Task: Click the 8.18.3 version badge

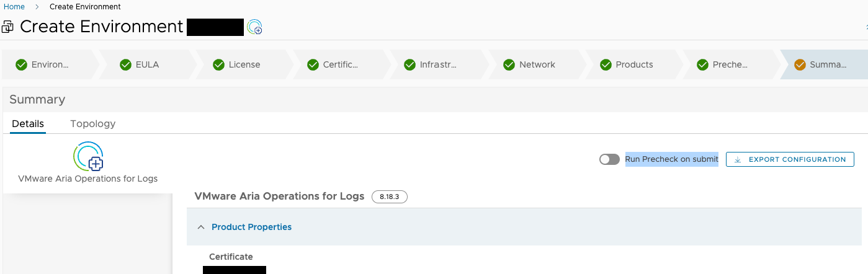Action: 390,197
